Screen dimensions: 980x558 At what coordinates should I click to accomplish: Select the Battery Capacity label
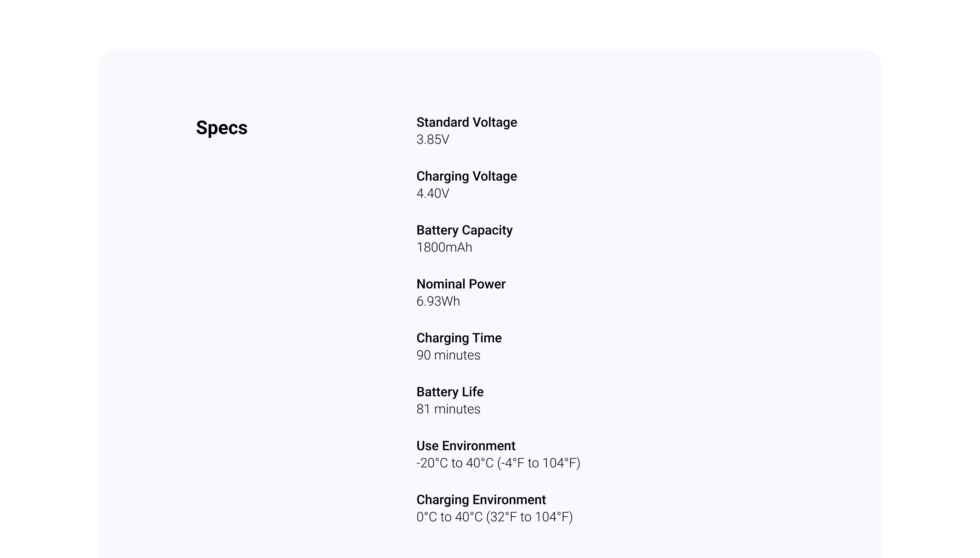point(464,230)
